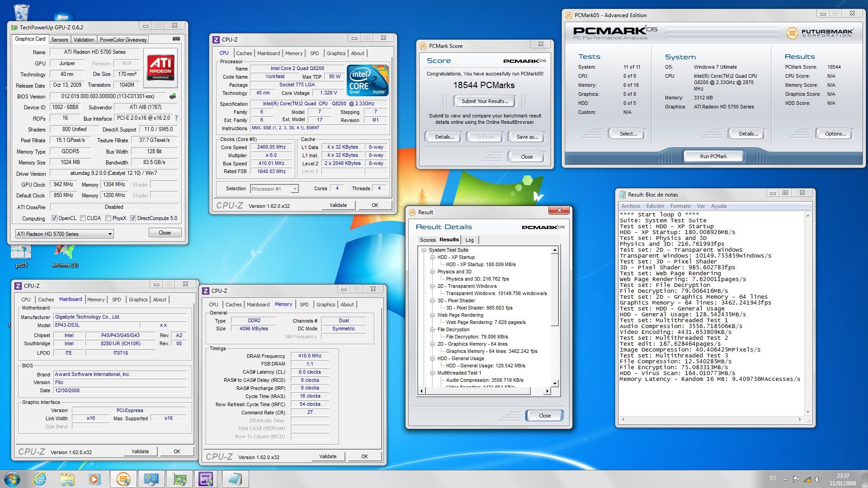
Task: Switch to Scores tab in Result Details
Action: click(427, 240)
